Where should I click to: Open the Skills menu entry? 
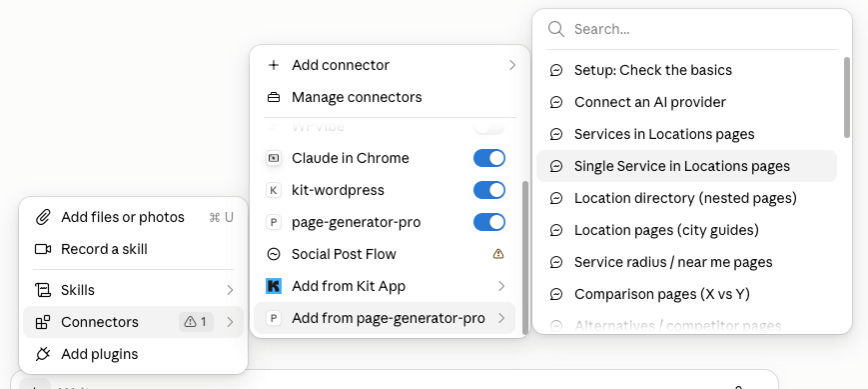click(x=134, y=290)
